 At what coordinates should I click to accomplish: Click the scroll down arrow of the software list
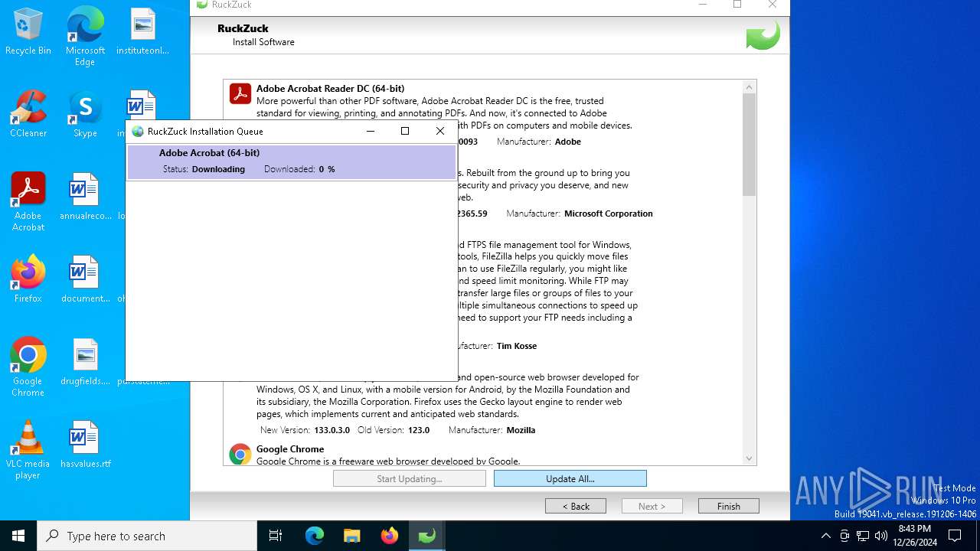coord(750,458)
